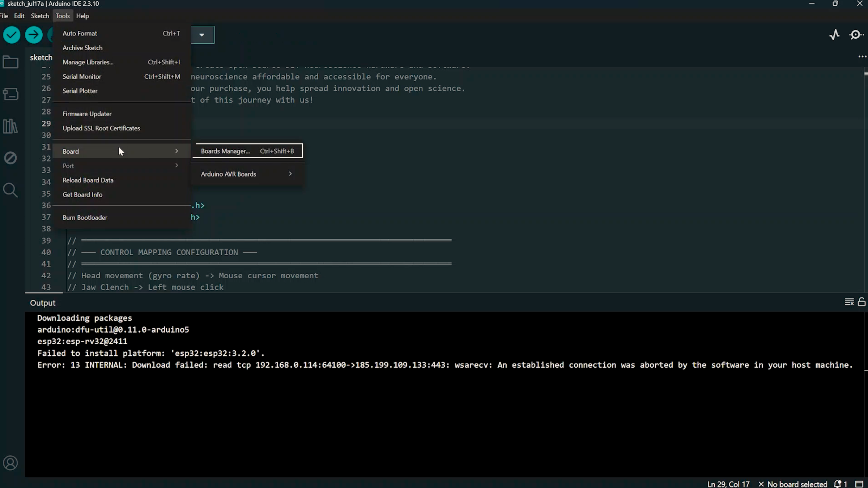Expand Arduino AVR Boards submenu

pyautogui.click(x=247, y=174)
